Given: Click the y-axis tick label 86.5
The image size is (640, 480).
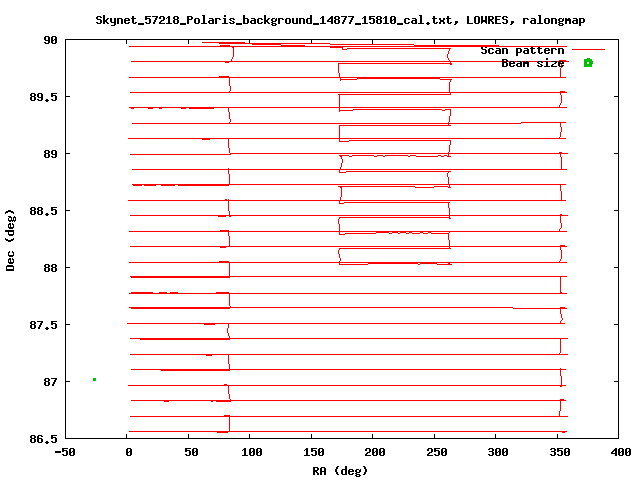Looking at the screenshot, I should click(44, 439).
